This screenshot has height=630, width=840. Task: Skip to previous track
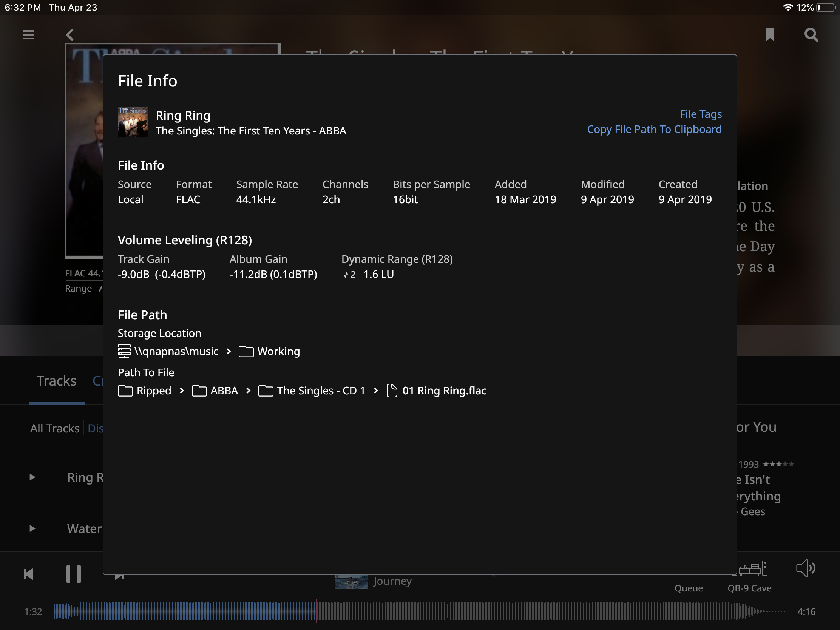pyautogui.click(x=29, y=574)
